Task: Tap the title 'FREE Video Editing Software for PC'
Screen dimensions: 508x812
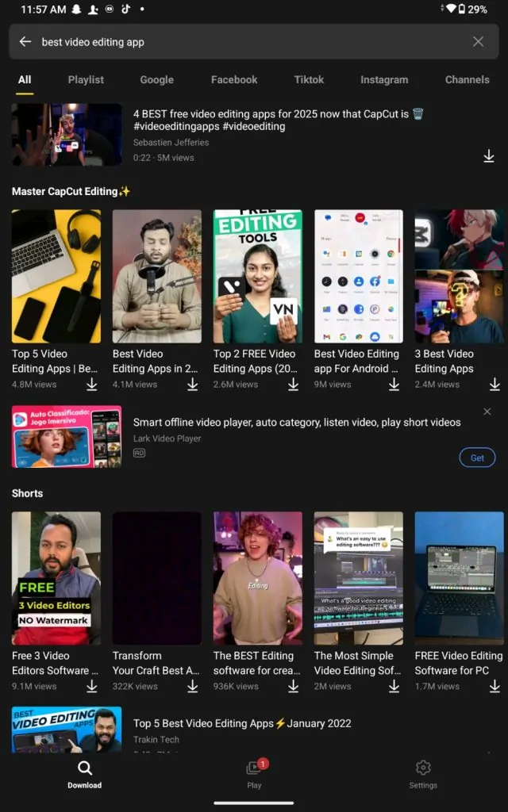Action: (459, 663)
